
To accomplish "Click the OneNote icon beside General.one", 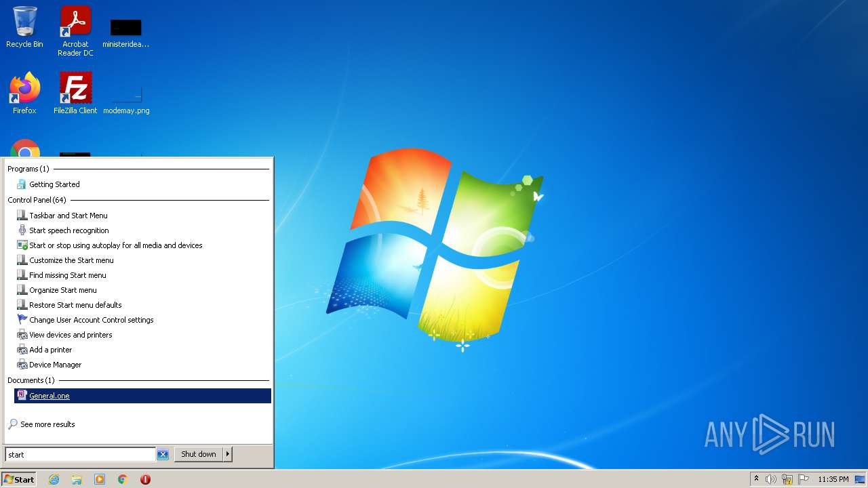I will pyautogui.click(x=22, y=396).
